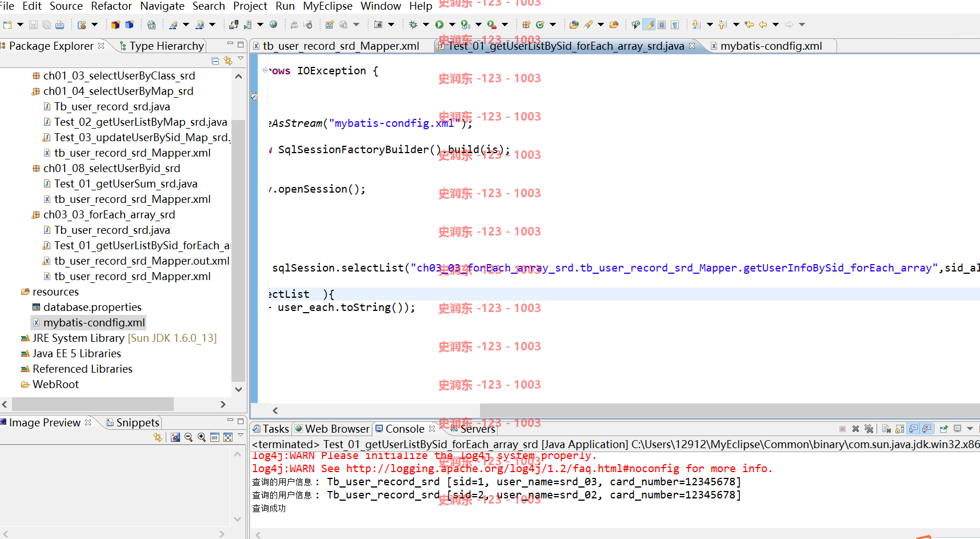Switch to tb_user_record_srd_Mapper.xml editor tab
Viewport: 980px width, 539px height.
341,46
